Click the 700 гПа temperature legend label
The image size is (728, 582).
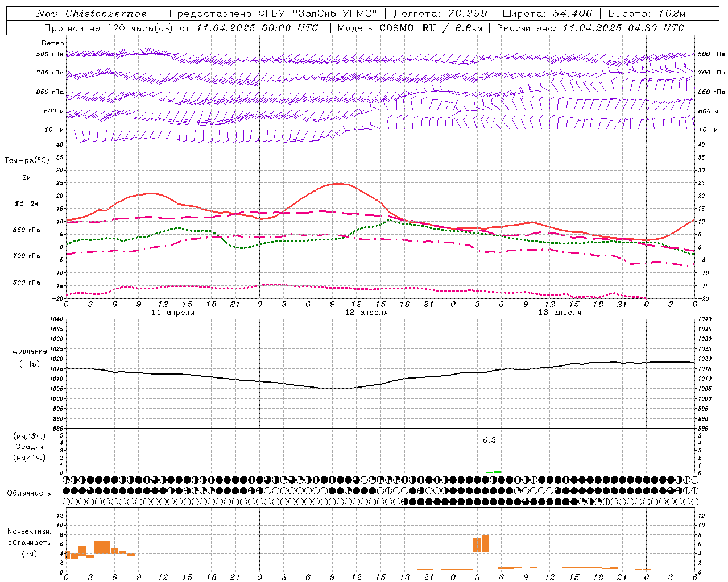click(x=27, y=256)
